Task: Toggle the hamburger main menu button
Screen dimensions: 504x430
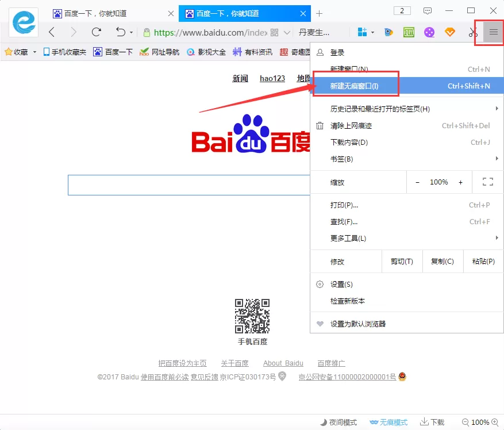Action: click(x=494, y=32)
